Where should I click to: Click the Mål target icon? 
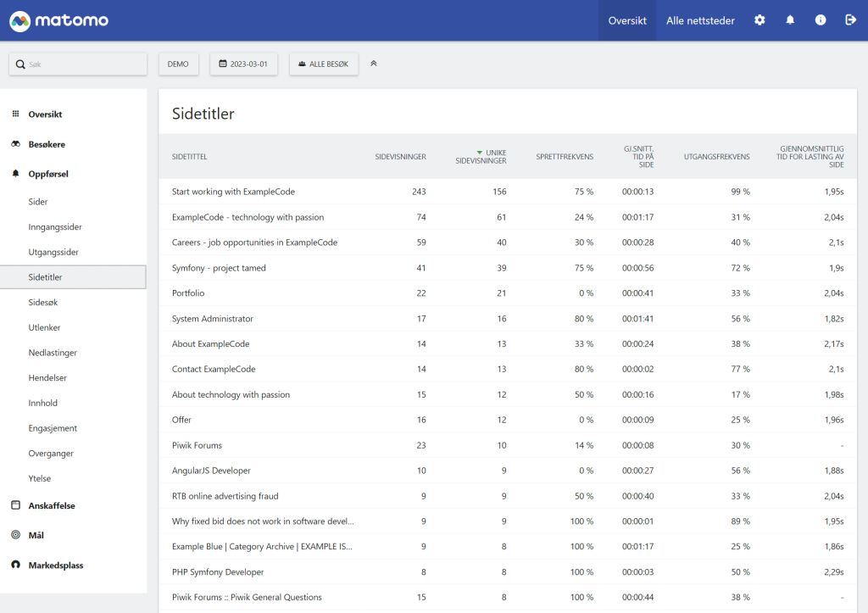(15, 535)
